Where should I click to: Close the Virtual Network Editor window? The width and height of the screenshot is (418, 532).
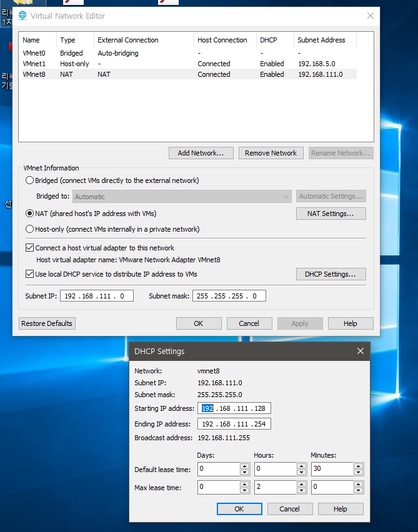pyautogui.click(x=371, y=16)
